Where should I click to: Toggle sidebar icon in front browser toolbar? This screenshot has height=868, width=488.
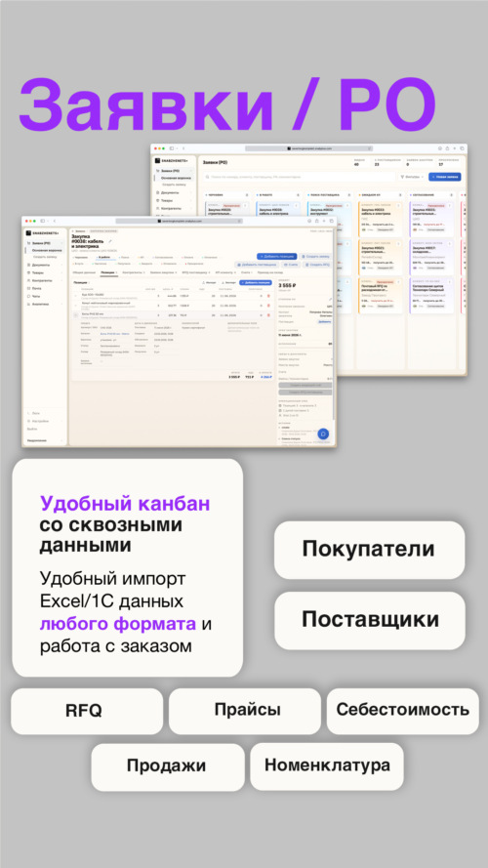43,221
